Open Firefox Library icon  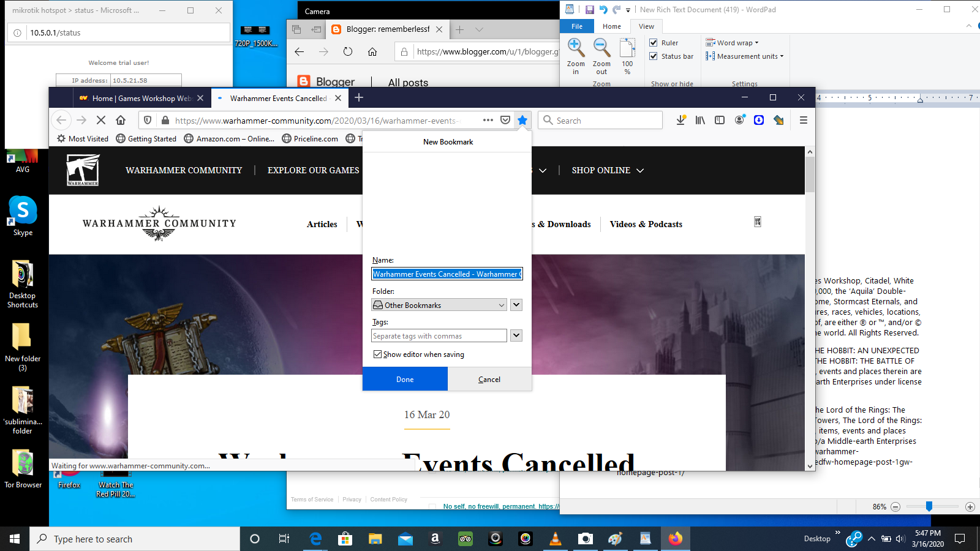point(700,121)
